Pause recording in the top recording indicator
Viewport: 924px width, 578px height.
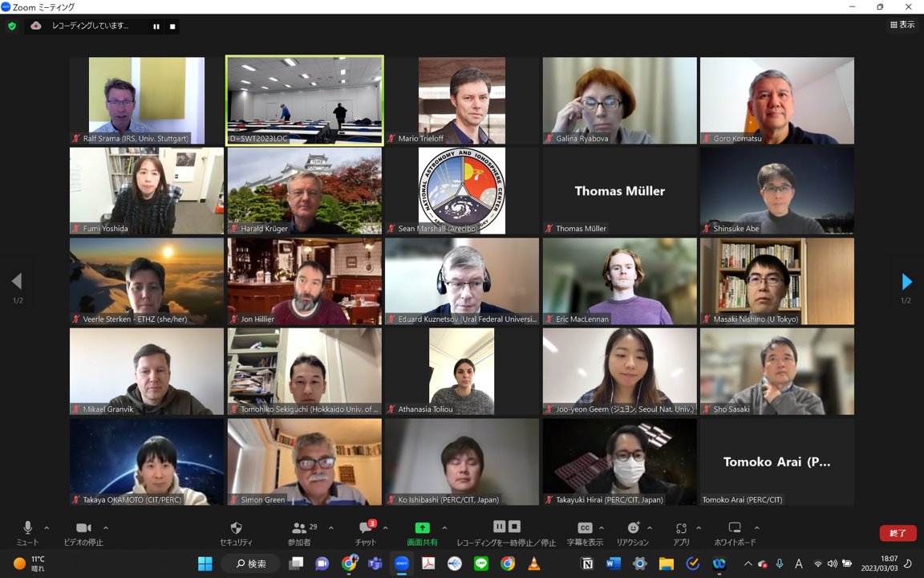(156, 26)
